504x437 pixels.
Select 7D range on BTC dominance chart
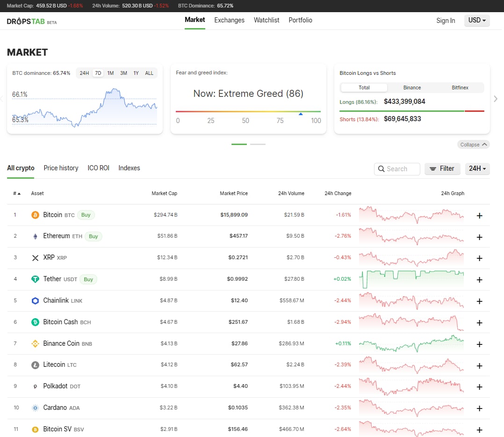(x=98, y=73)
